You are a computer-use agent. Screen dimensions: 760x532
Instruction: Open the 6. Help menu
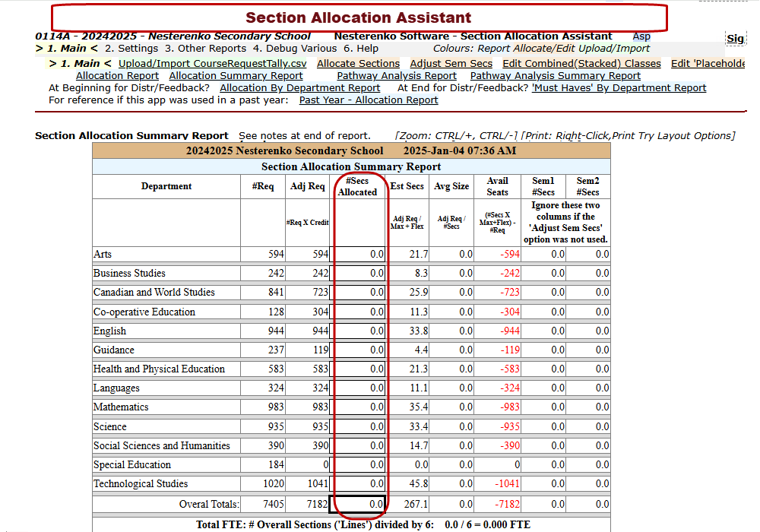[361, 49]
